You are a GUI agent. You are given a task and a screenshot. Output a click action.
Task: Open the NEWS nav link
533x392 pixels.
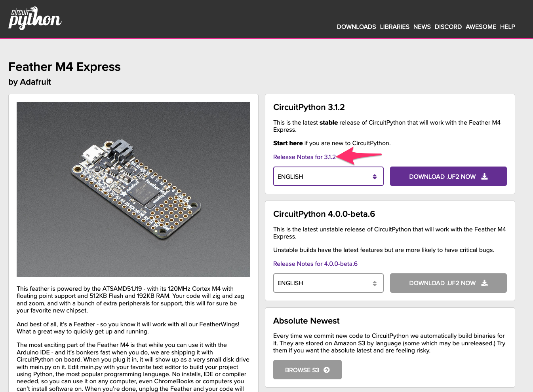tap(422, 27)
